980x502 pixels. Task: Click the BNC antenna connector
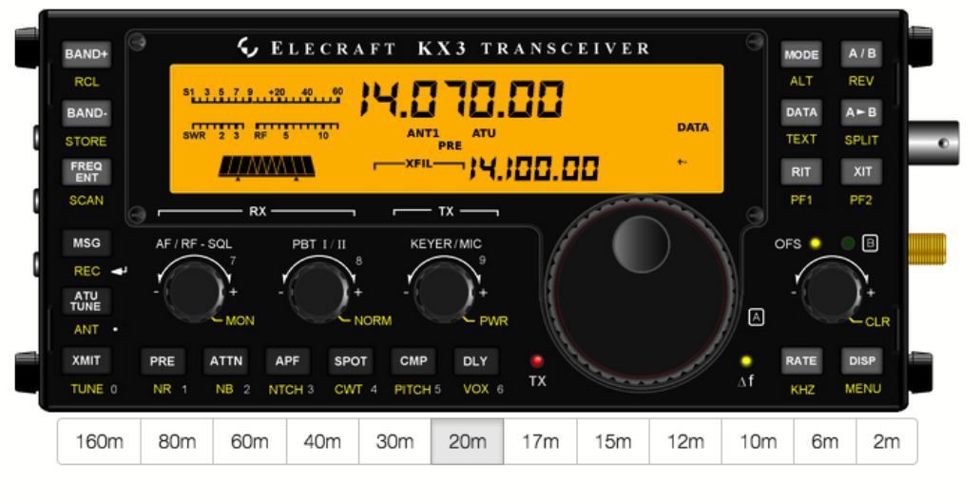[932, 144]
